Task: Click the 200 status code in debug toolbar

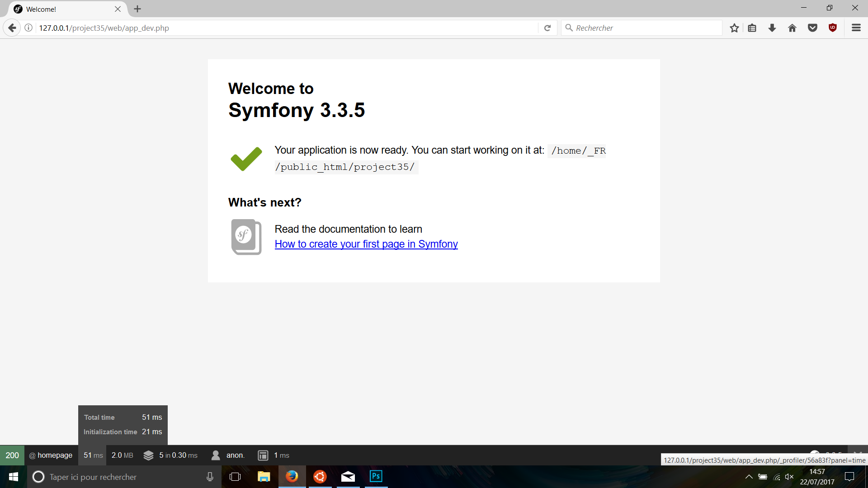Action: click(12, 455)
